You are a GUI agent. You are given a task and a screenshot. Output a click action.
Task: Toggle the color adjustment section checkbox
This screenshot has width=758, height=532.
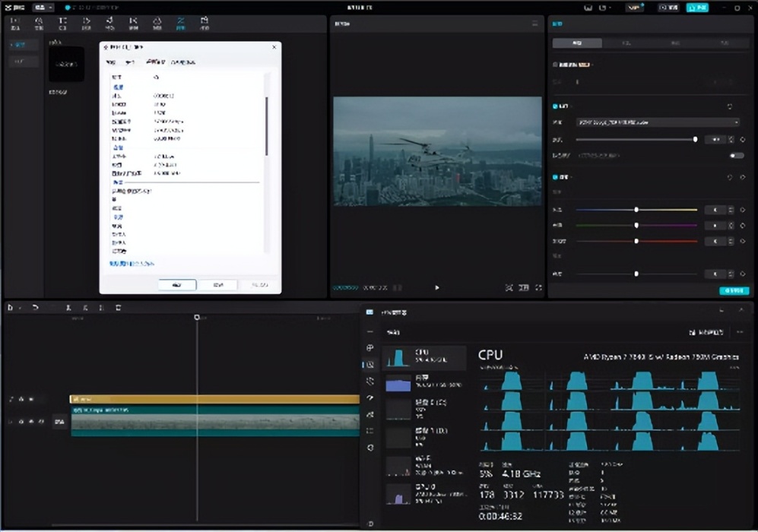tap(556, 177)
